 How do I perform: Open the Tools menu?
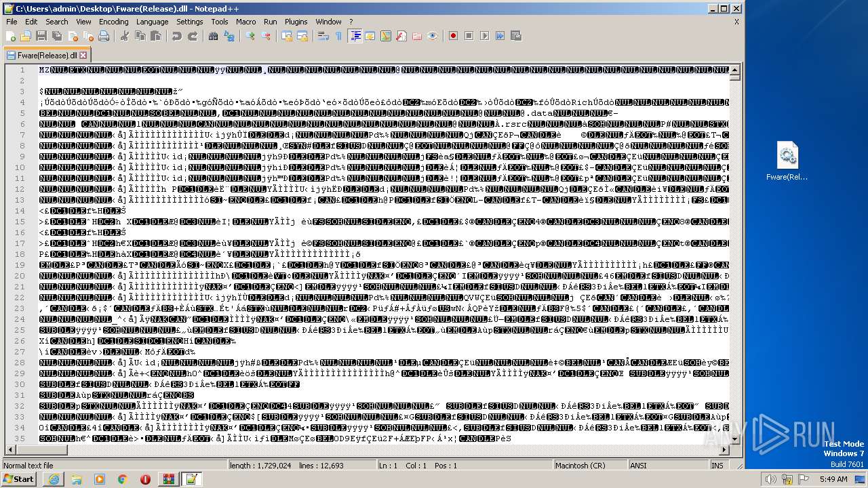pos(220,22)
